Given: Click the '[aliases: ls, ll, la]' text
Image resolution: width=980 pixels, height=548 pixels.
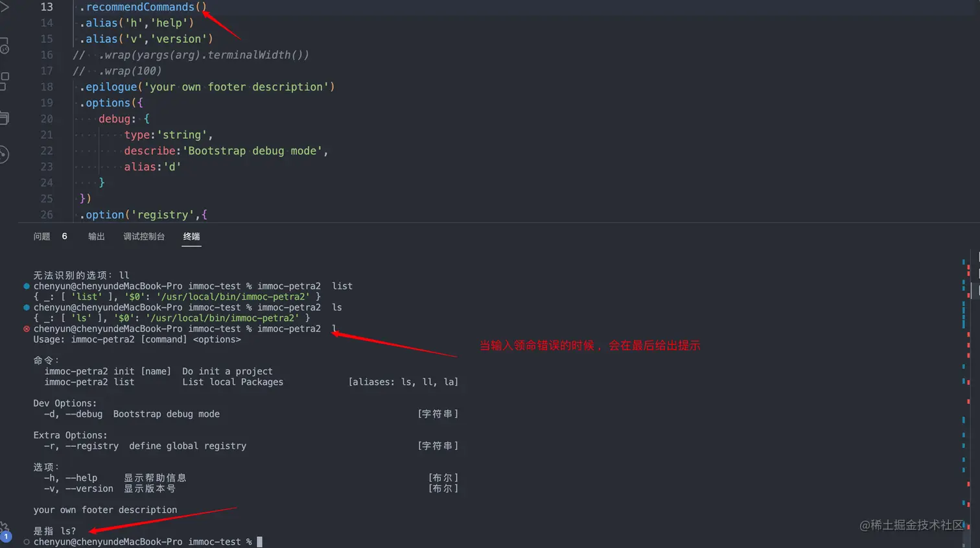Looking at the screenshot, I should tap(403, 382).
